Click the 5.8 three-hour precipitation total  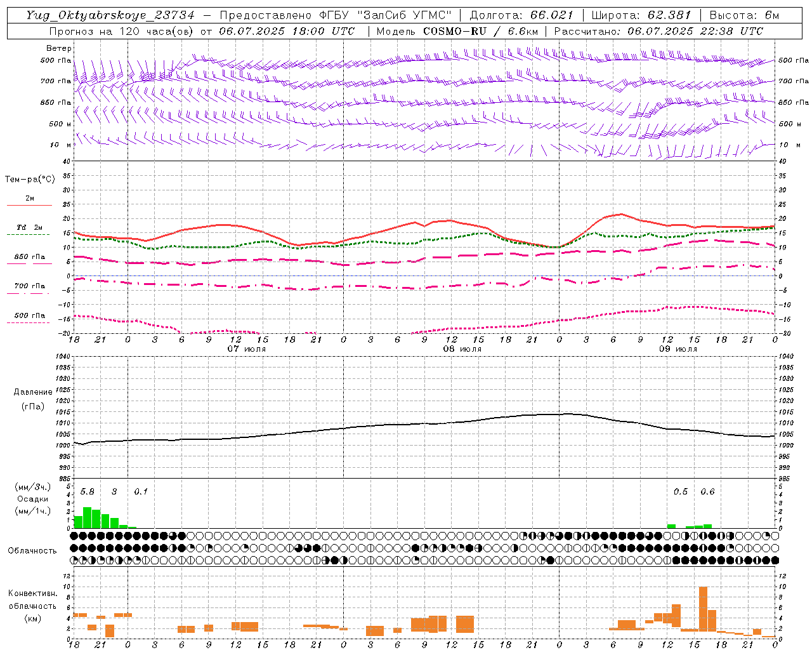[88, 492]
